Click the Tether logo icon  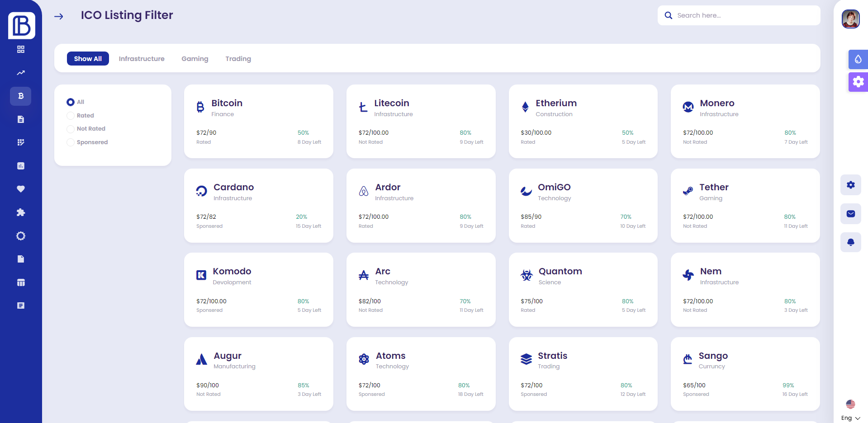click(x=688, y=191)
